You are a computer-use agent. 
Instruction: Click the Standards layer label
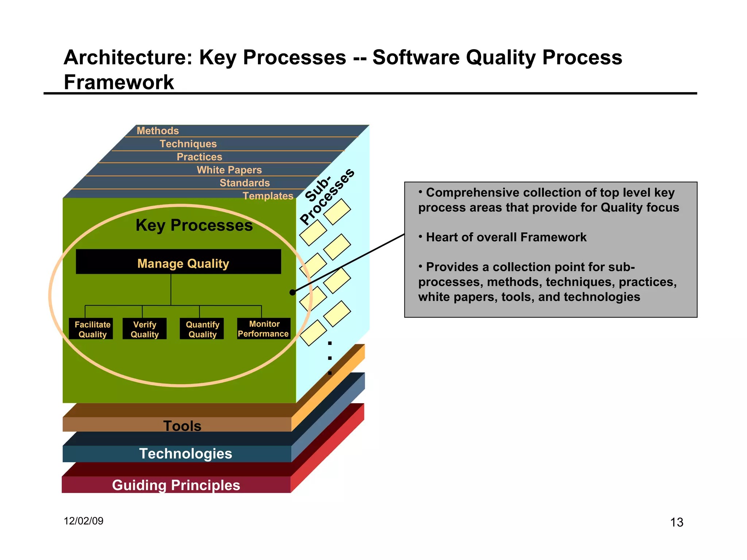(244, 183)
